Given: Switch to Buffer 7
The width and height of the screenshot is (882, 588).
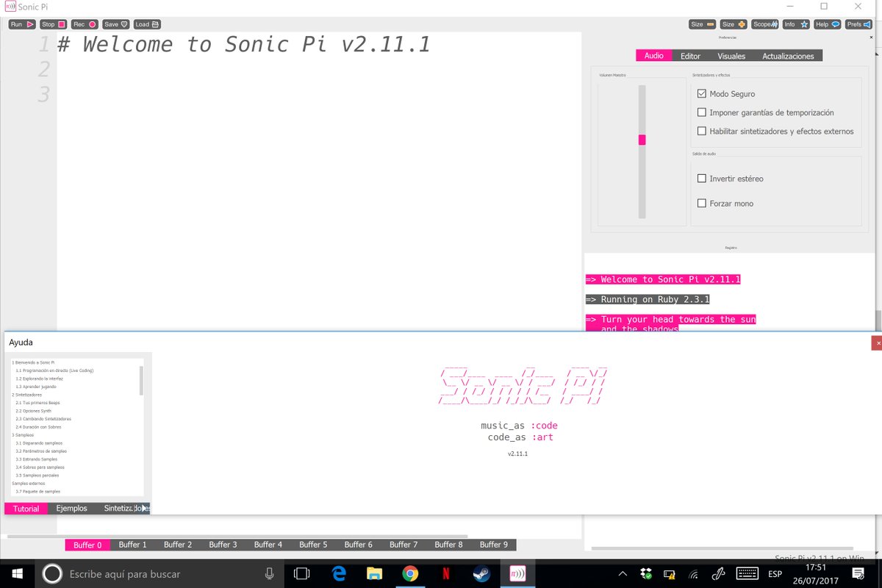Looking at the screenshot, I should tap(404, 545).
